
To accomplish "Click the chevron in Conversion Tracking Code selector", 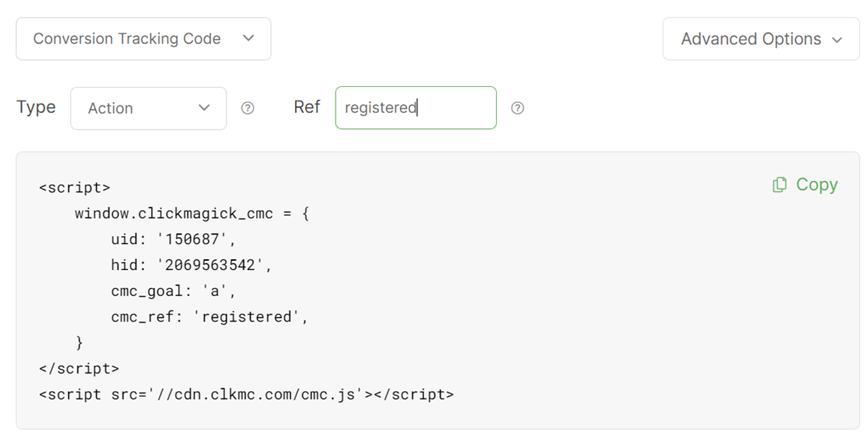I will [249, 38].
